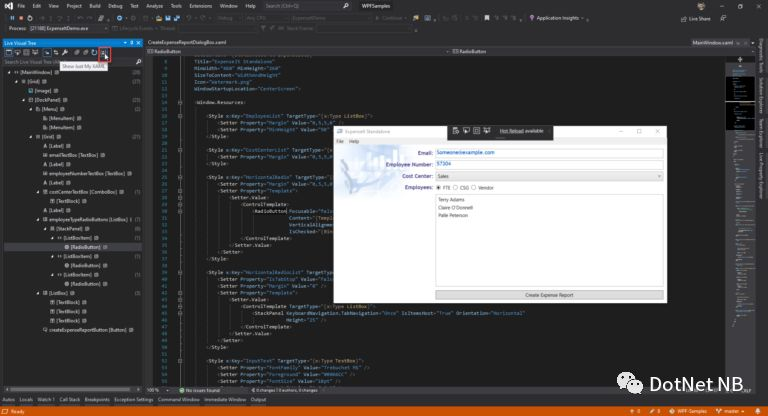
Task: Collapse the [Menu] node arrow
Action: (31, 109)
